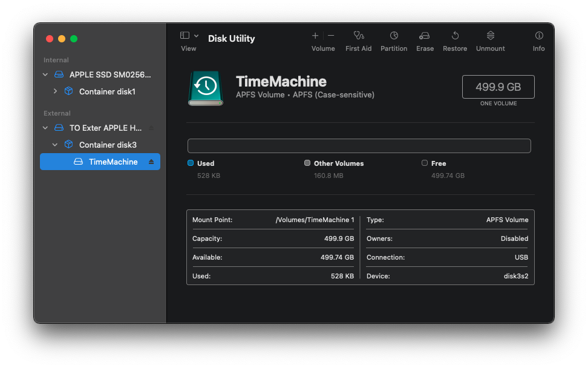Click the 528 KB value under the Used legend
The image size is (588, 368).
[209, 176]
